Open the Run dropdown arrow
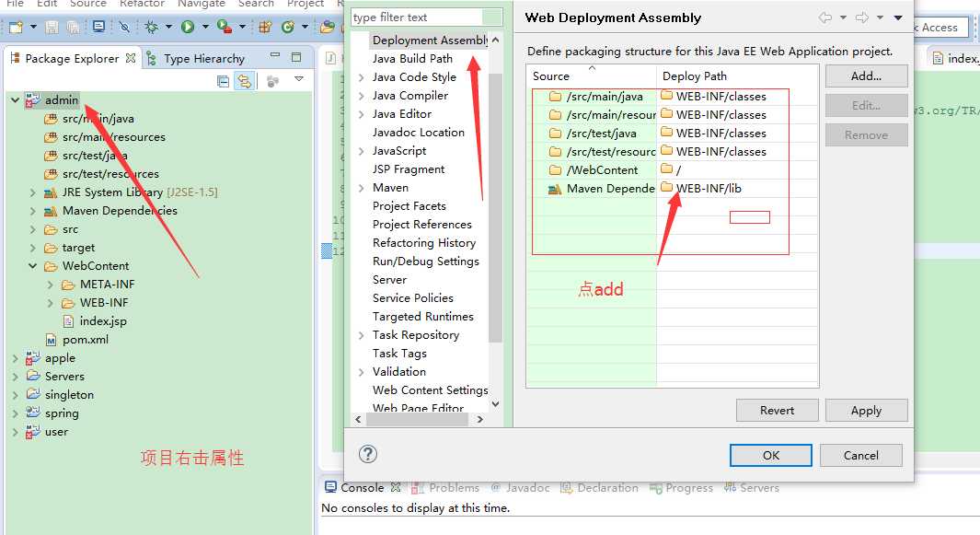Viewport: 980px width, 535px height. pyautogui.click(x=205, y=27)
